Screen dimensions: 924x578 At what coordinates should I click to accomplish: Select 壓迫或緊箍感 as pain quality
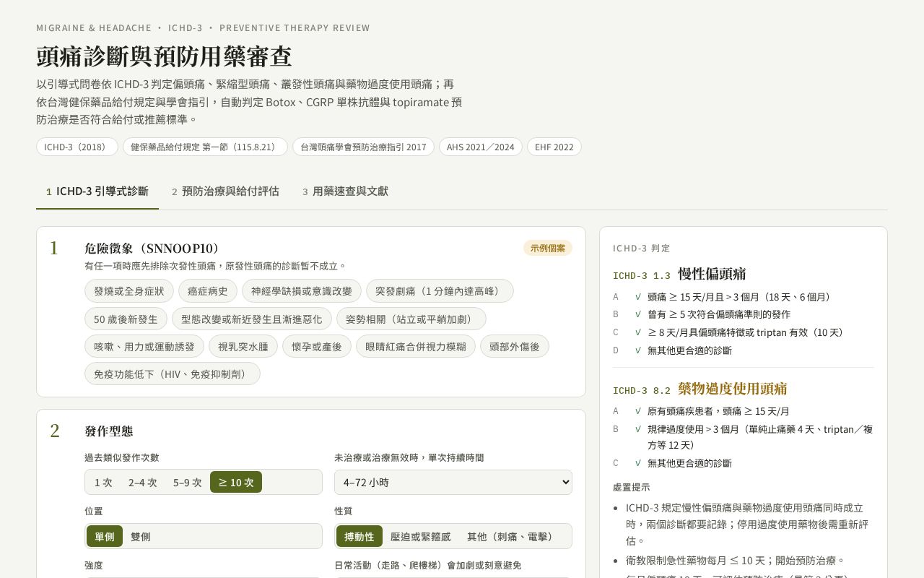point(421,536)
